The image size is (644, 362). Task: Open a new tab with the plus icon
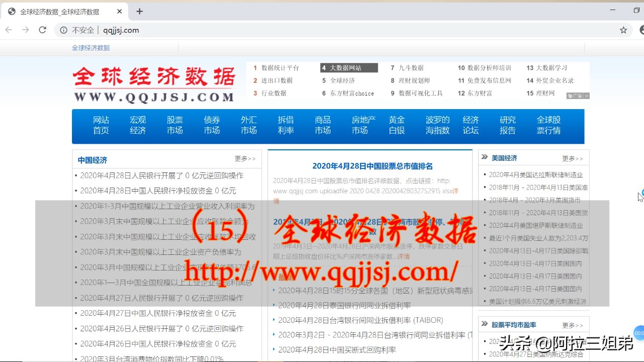139,11
